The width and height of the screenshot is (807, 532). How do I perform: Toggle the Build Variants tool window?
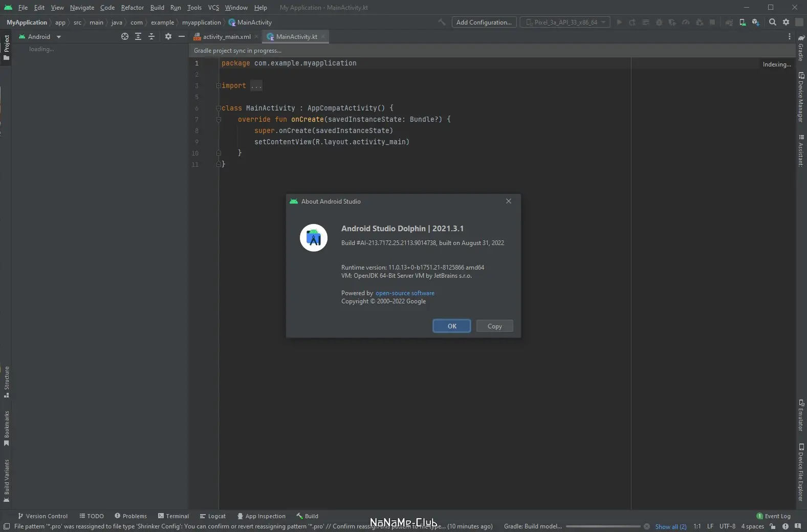[6, 481]
